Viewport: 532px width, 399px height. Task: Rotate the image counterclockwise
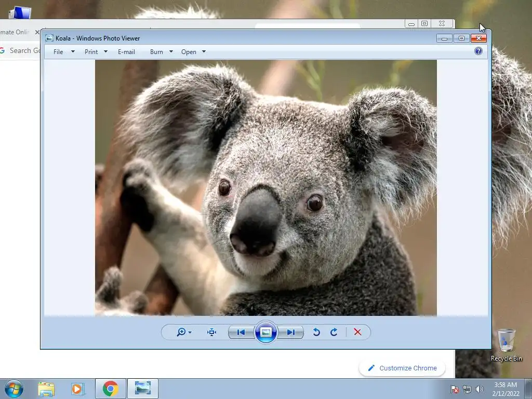coord(316,332)
